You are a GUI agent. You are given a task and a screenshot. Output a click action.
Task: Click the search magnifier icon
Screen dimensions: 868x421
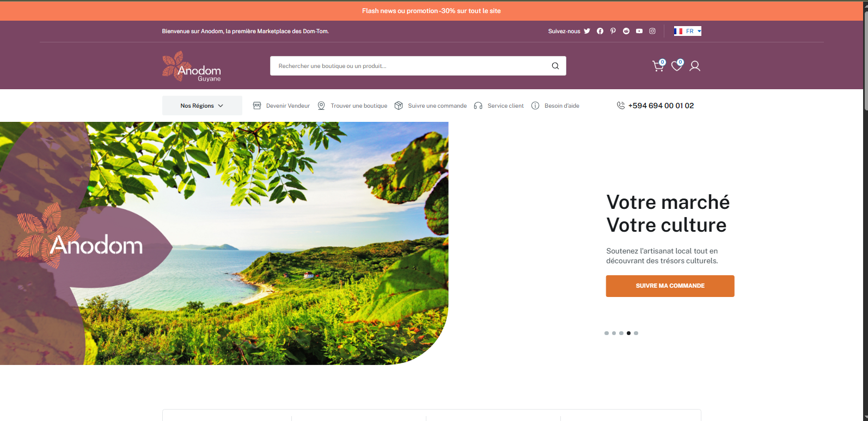click(x=555, y=66)
